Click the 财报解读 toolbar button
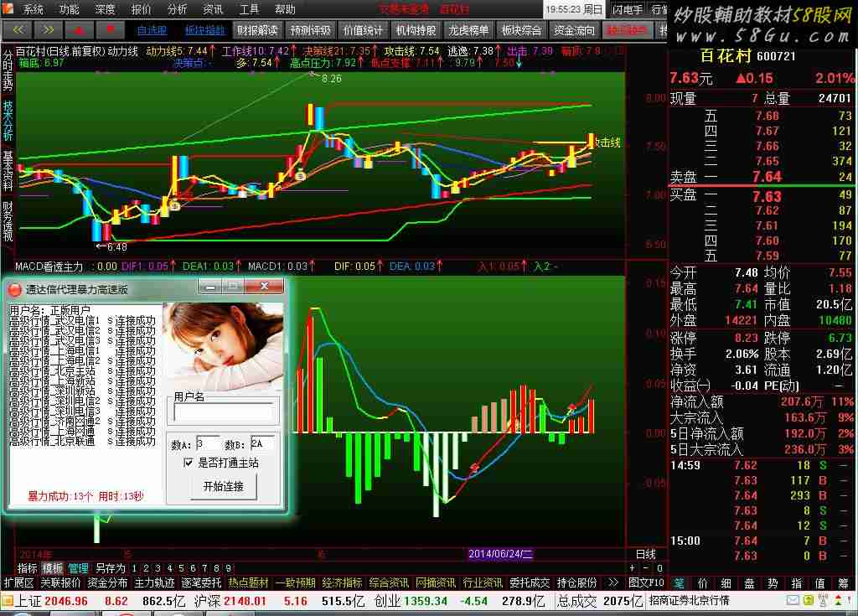The image size is (858, 616). click(257, 31)
